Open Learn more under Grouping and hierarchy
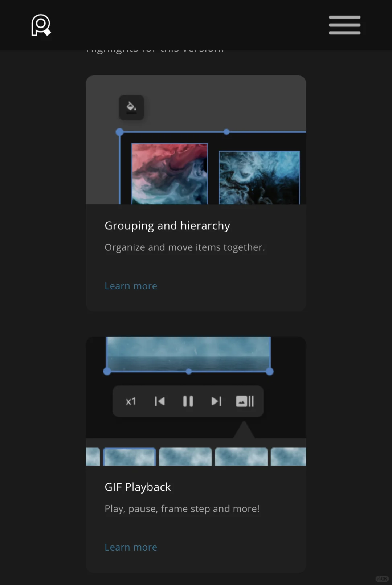Screen dimensions: 392x585 (131, 286)
